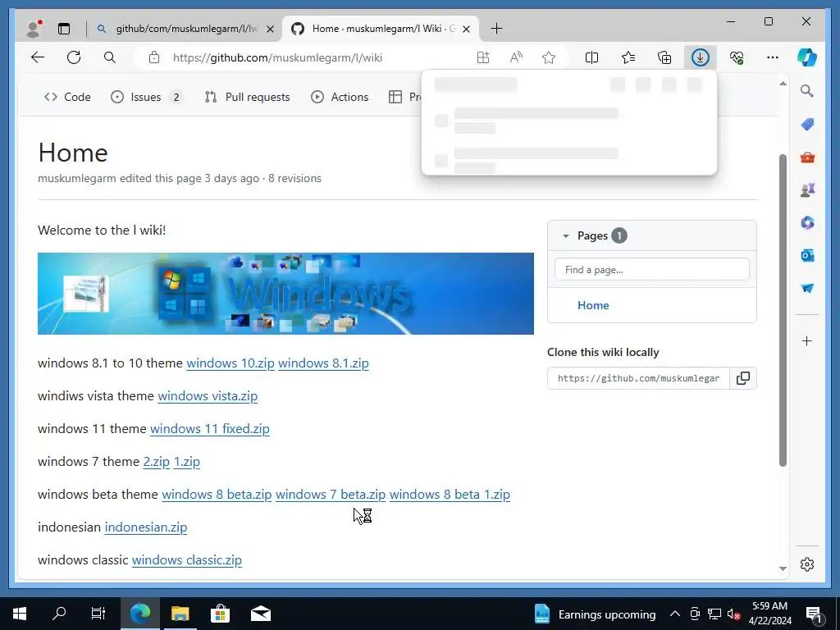Close the Downloads flyout via toolbar icon
This screenshot has height=630, width=840.
click(x=701, y=57)
